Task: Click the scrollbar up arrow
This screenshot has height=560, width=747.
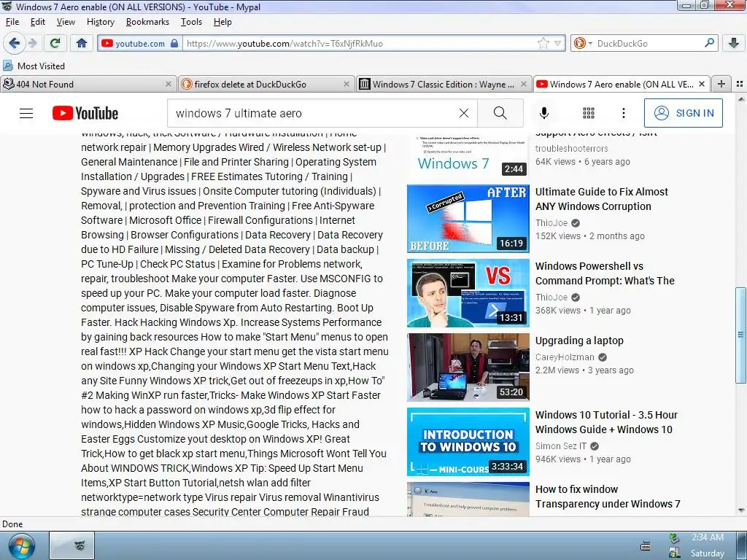Action: 741,100
